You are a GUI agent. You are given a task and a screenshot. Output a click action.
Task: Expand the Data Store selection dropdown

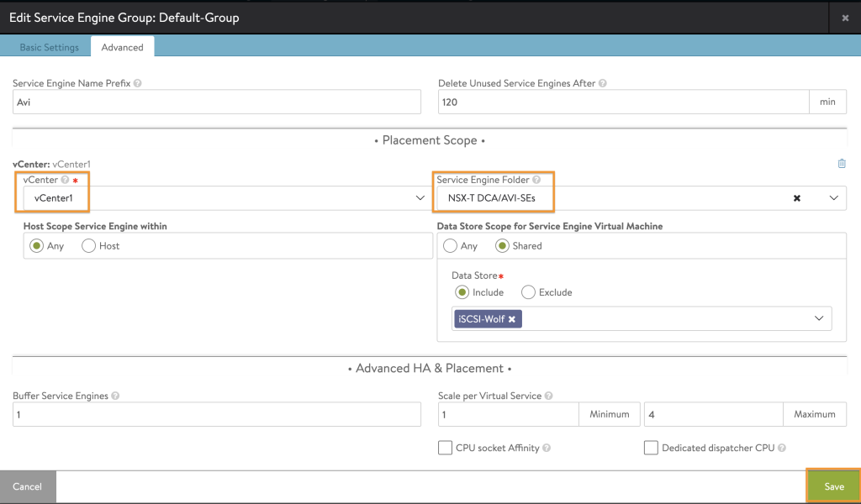pyautogui.click(x=819, y=318)
